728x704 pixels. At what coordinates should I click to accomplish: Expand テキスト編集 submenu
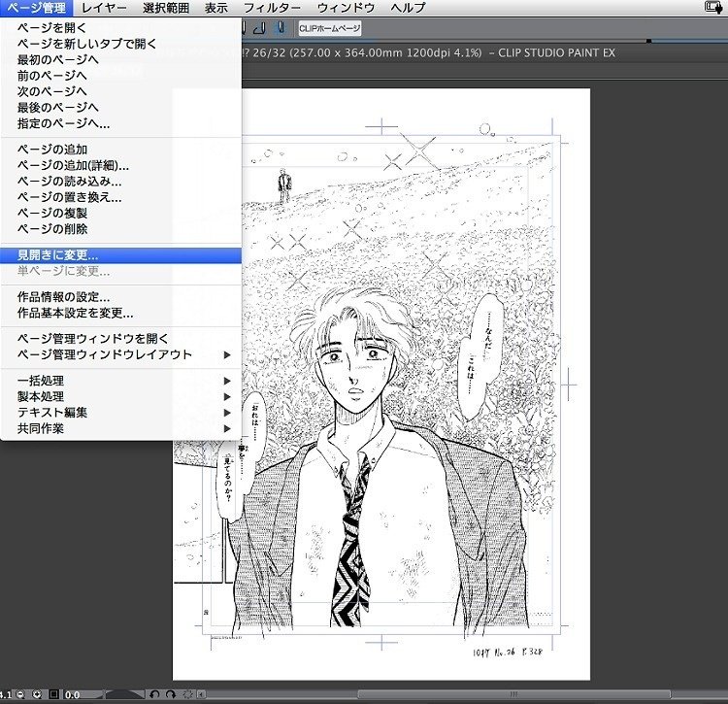[x=120, y=413]
